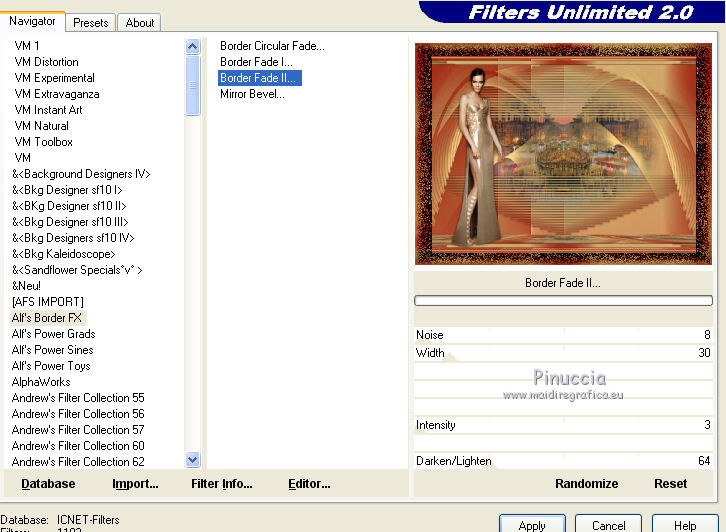Select the VM Extravaganza category

point(57,94)
